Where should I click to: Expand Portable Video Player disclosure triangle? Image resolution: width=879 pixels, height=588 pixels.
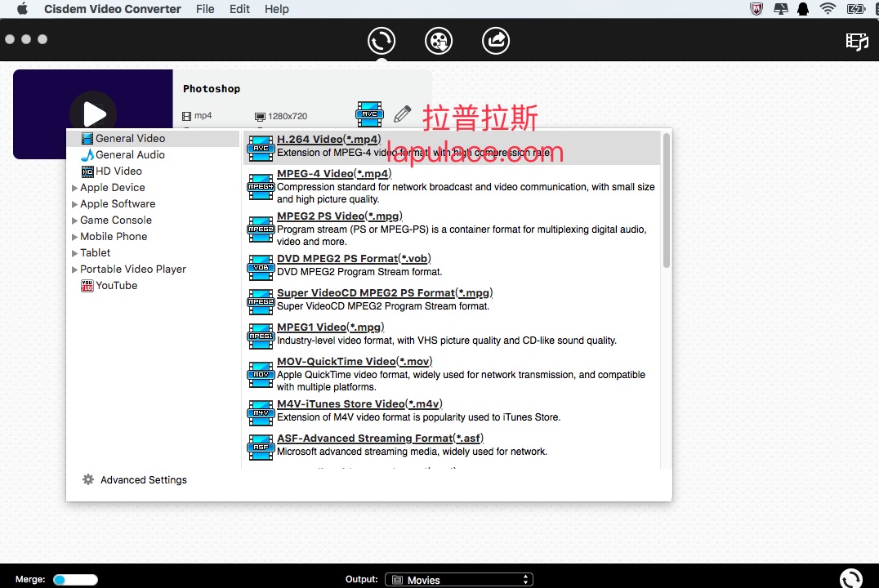coord(74,269)
